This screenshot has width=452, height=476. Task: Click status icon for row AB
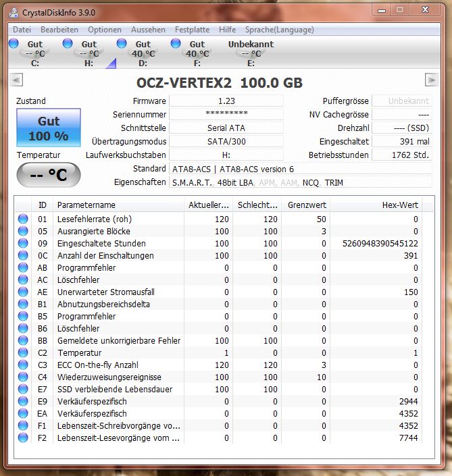pyautogui.click(x=23, y=267)
